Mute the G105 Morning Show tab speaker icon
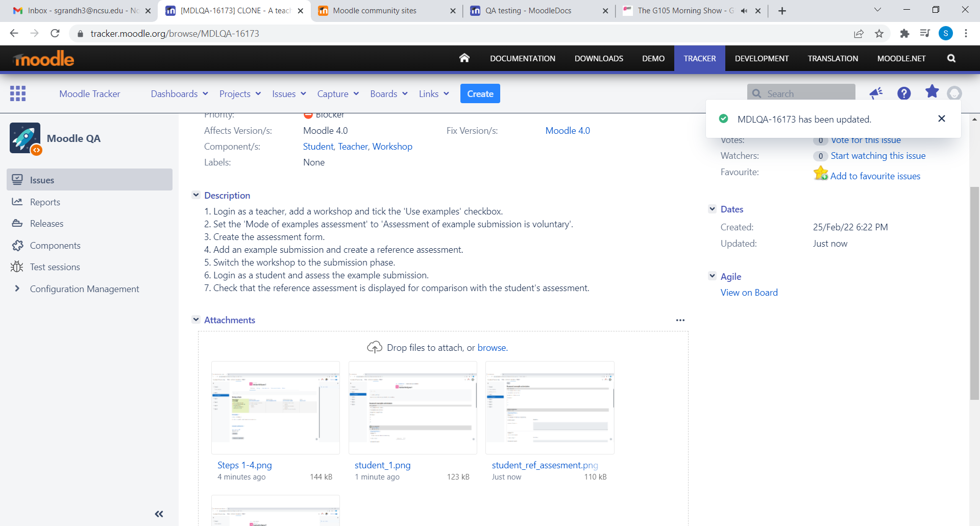The height and width of the screenshot is (526, 980). tap(744, 11)
